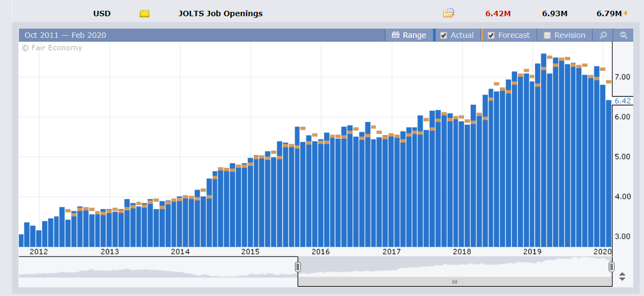
Task: Click the 2012 x-axis label
Action: (39, 252)
